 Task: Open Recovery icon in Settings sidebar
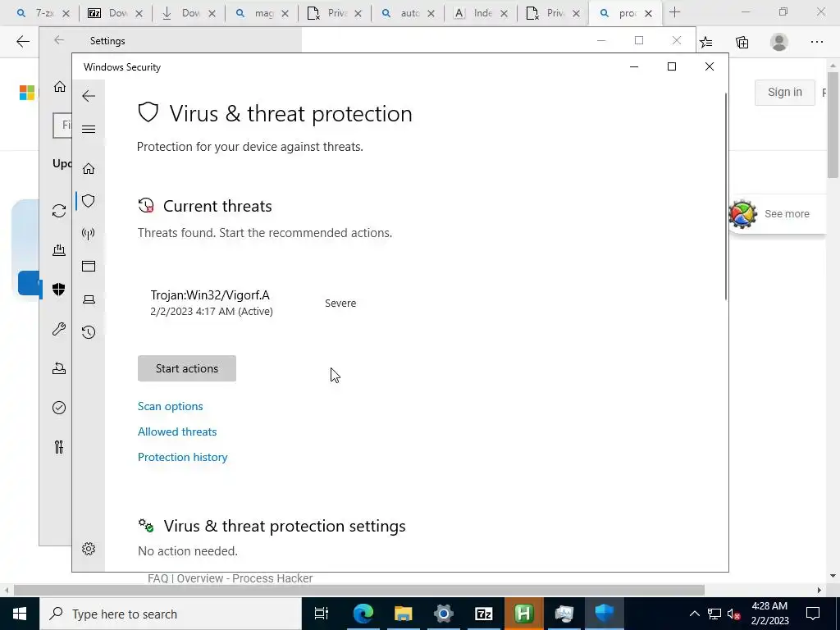(59, 368)
